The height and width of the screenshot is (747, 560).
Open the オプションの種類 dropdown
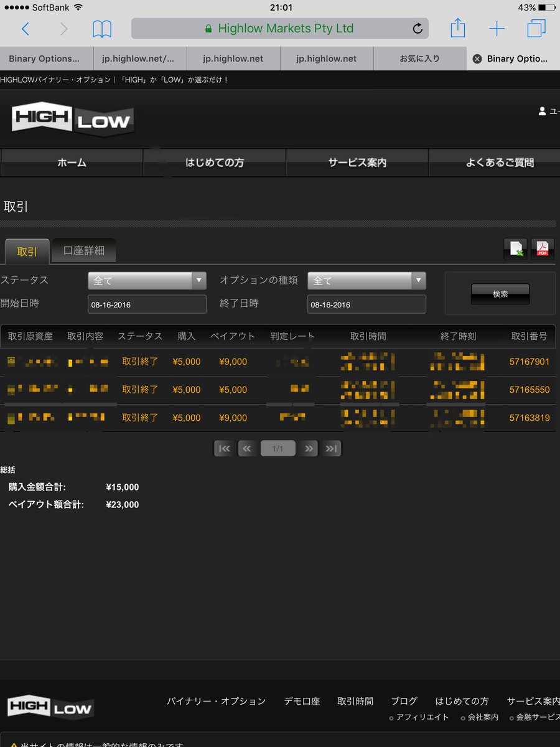pyautogui.click(x=366, y=281)
